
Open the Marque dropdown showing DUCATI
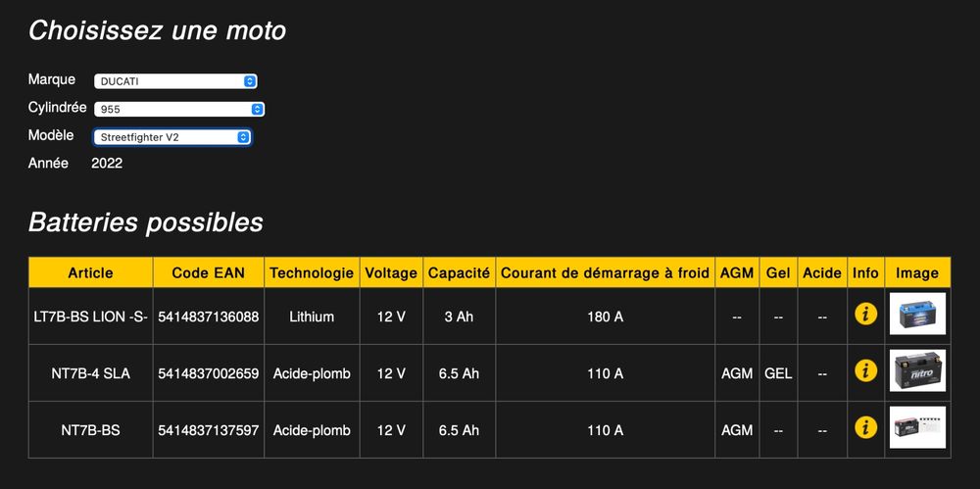175,81
